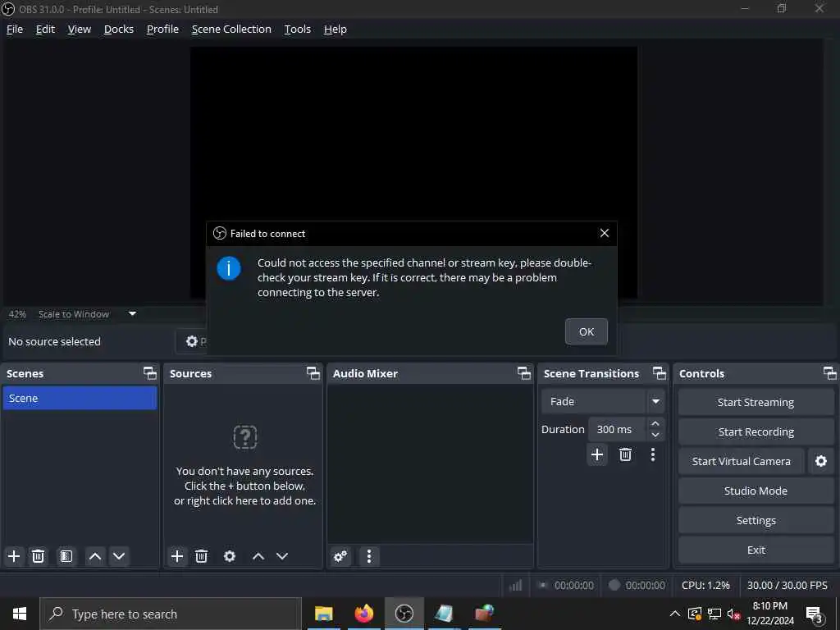Open the View menu
This screenshot has height=630, width=840.
click(x=80, y=29)
